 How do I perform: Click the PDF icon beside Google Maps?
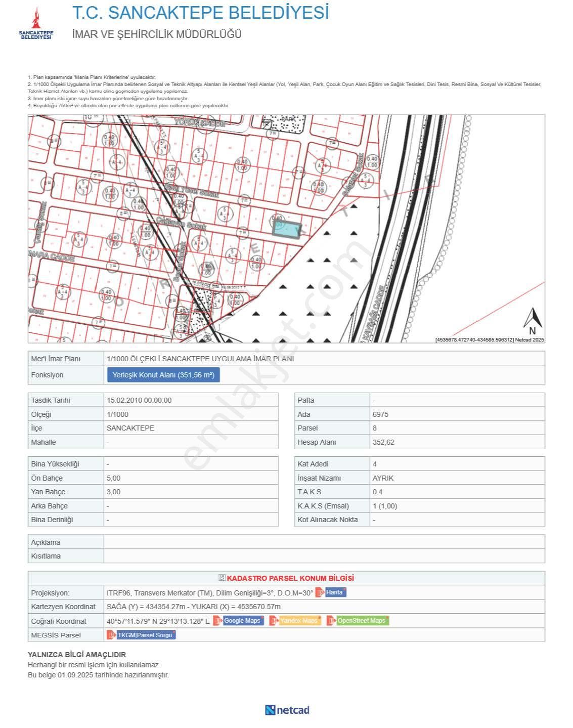click(217, 621)
